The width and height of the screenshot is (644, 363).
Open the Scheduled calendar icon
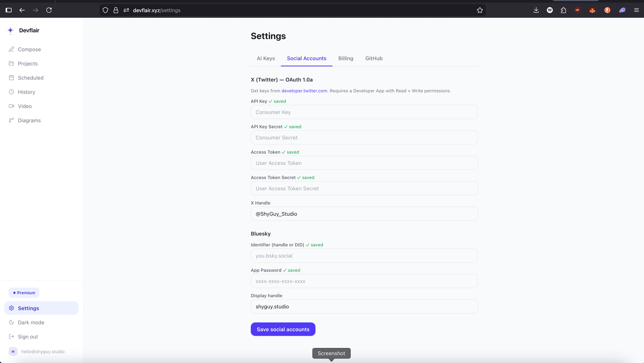(11, 78)
